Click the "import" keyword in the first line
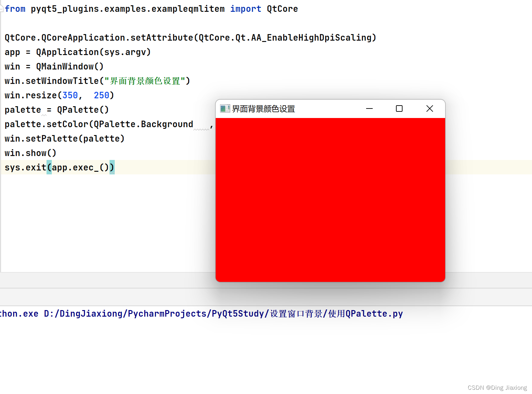The image size is (532, 394). point(246,9)
